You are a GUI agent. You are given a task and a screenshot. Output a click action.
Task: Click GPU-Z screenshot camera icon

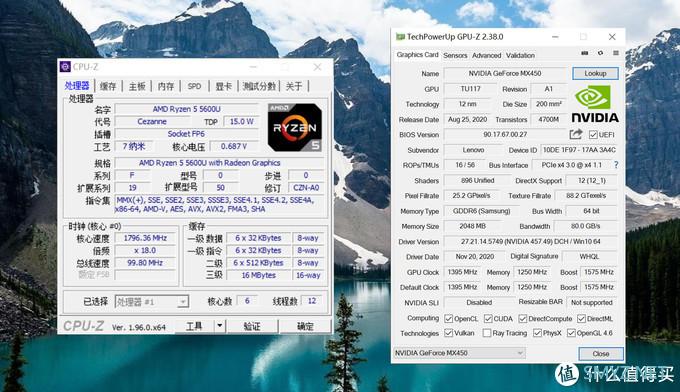[x=585, y=53]
